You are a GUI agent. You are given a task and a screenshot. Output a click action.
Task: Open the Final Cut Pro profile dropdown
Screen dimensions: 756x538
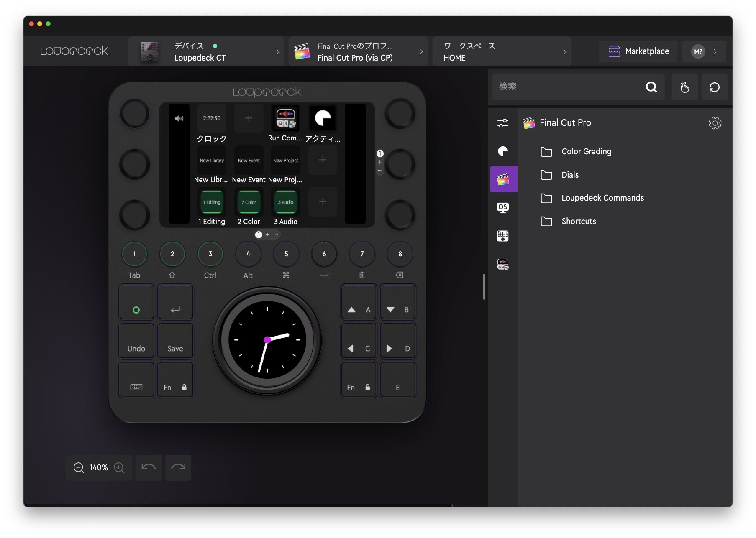tap(358, 51)
